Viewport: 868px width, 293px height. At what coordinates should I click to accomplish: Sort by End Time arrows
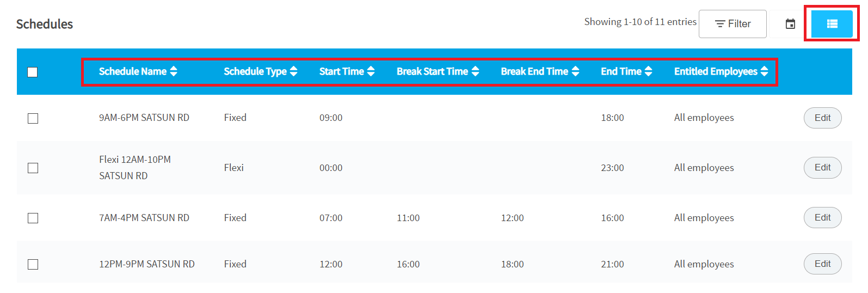pyautogui.click(x=648, y=71)
